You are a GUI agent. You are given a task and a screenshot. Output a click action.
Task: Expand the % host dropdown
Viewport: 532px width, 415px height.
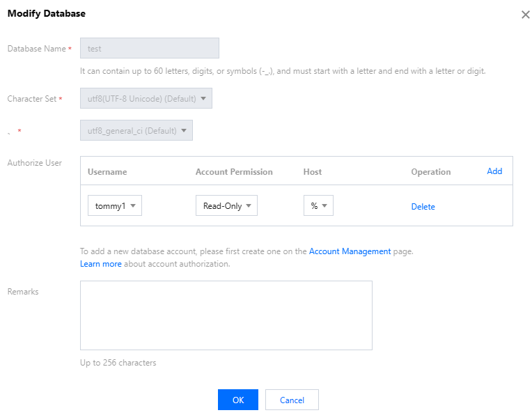[318, 206]
